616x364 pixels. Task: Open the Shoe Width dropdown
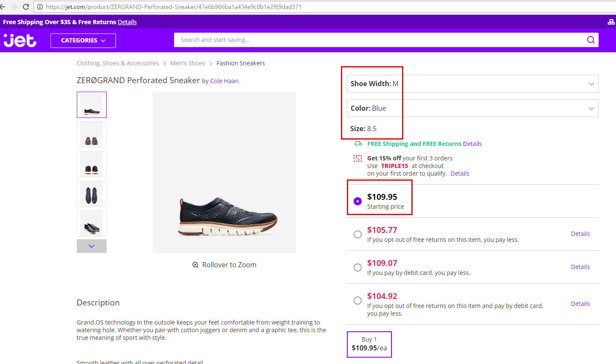[473, 84]
